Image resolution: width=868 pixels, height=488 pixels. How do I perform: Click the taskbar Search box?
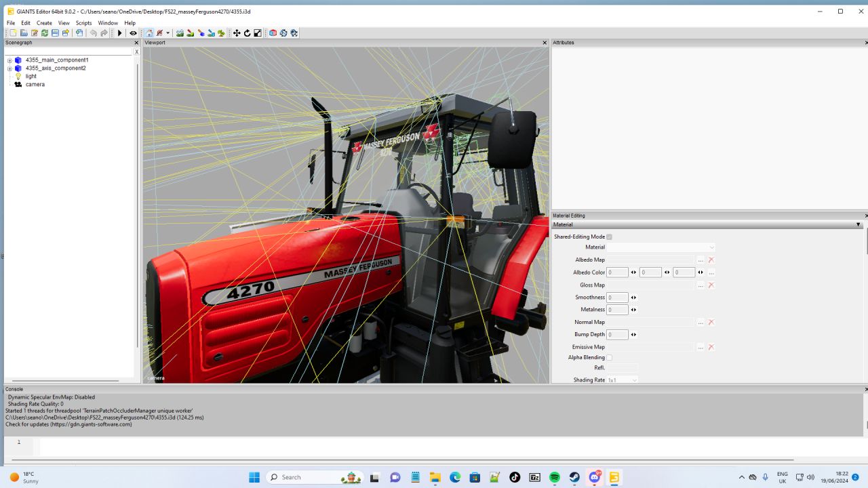coord(315,477)
